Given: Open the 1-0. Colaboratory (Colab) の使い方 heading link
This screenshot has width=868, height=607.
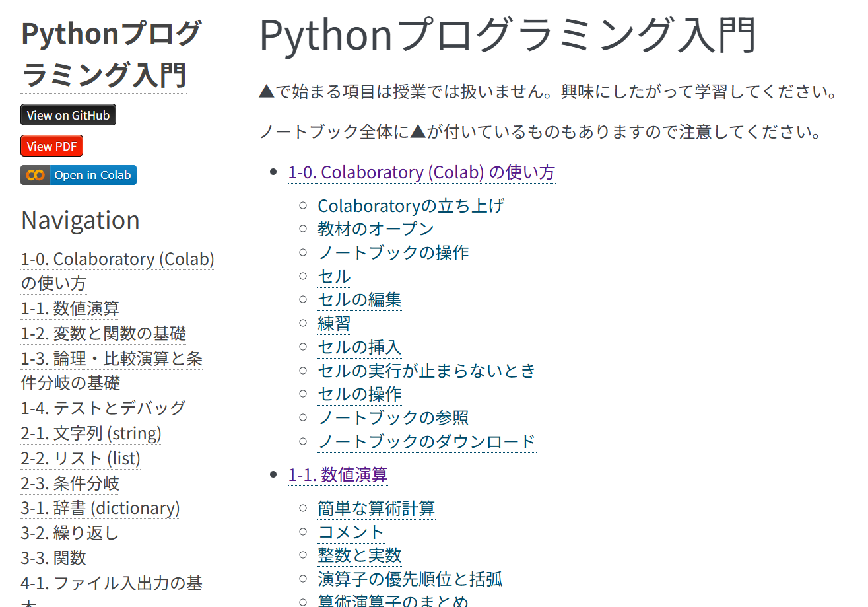Looking at the screenshot, I should (421, 172).
